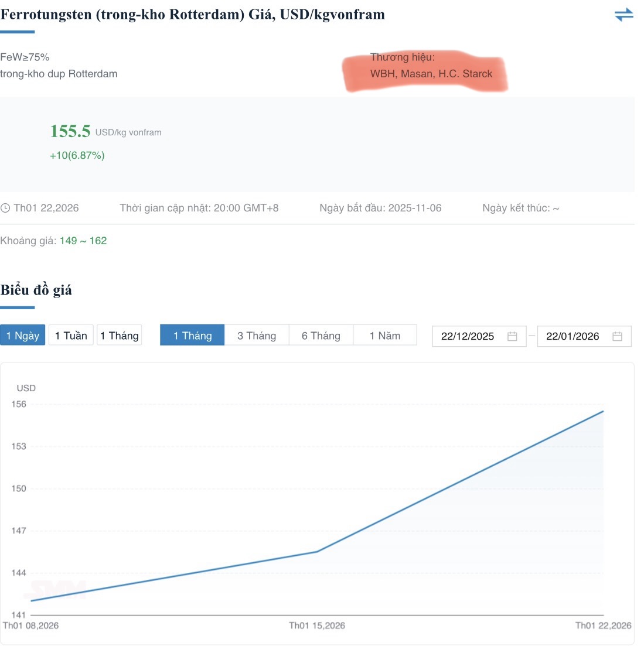Switch to the 1 Tuần interval
Screen dimensions: 644x646
71,336
